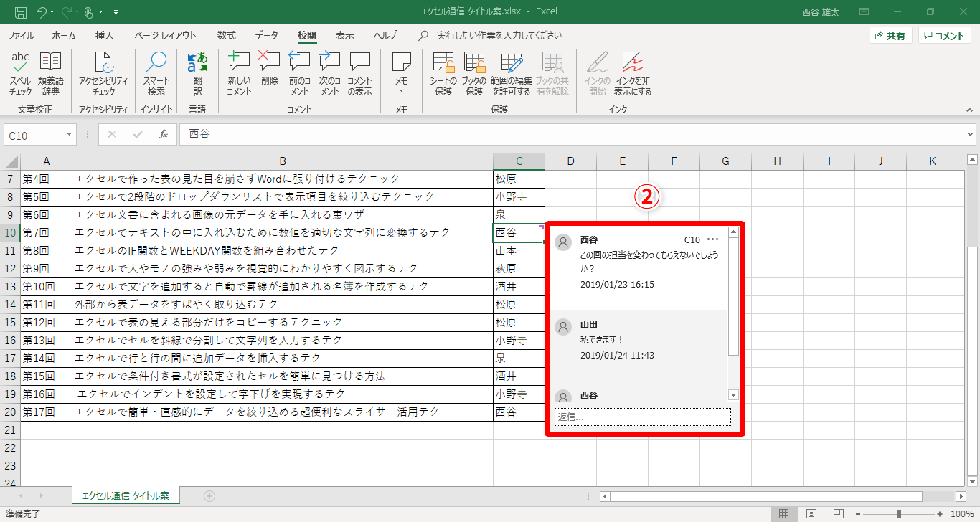Run the spell check (スペルチェック) tool

coord(20,74)
